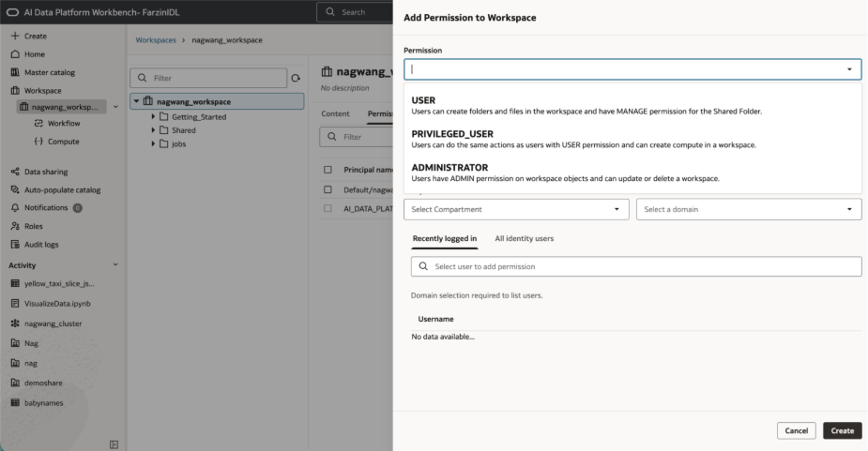868x451 pixels.
Task: Open the Data sharing icon
Action: pyautogui.click(x=15, y=173)
